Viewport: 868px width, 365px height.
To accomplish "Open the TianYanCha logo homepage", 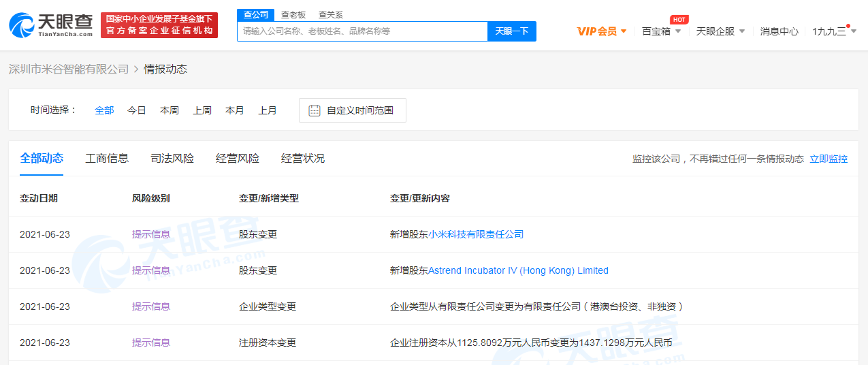I will click(52, 25).
